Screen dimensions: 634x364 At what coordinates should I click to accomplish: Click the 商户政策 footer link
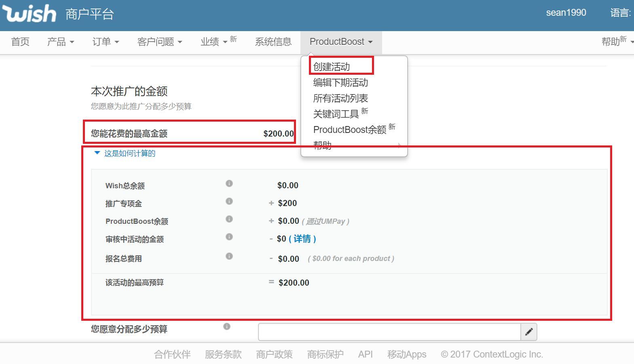point(274,354)
